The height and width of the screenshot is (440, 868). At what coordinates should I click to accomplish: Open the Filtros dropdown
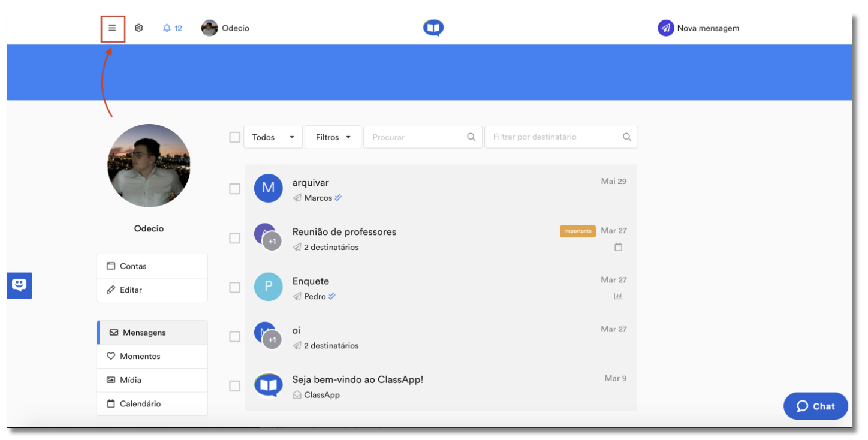pos(333,137)
